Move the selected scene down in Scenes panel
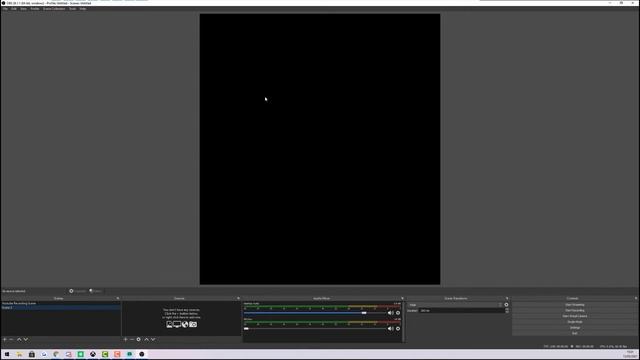The width and height of the screenshot is (640, 360). (26, 339)
